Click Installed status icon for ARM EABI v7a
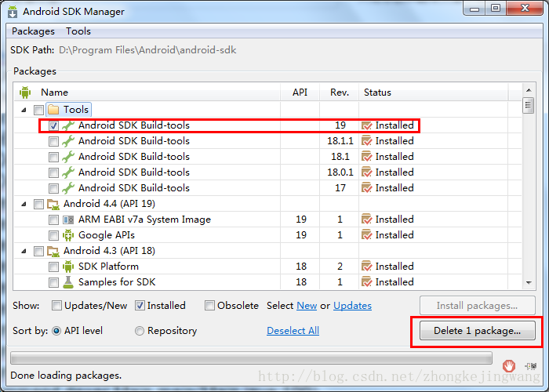Viewport: 549px width, 392px height. point(366,220)
